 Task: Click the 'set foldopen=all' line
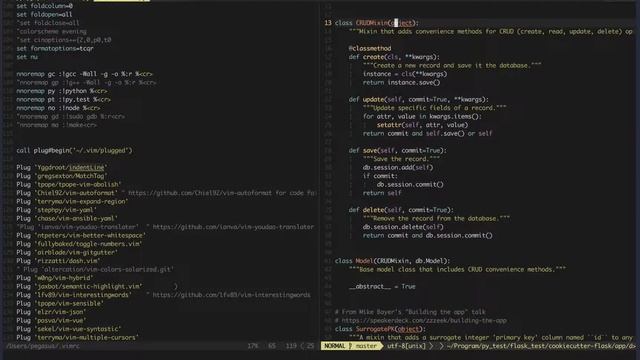pyautogui.click(x=44, y=14)
